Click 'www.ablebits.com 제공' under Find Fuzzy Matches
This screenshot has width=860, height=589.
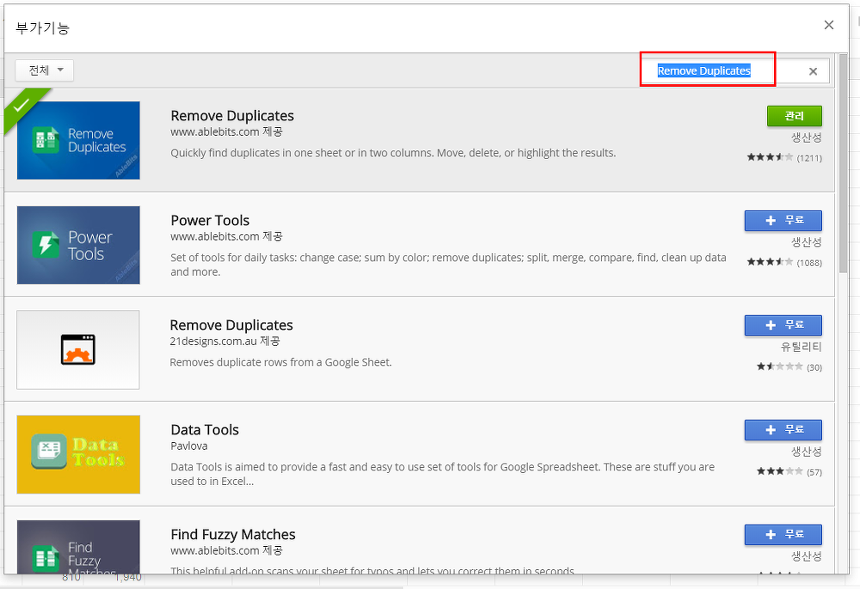click(227, 551)
